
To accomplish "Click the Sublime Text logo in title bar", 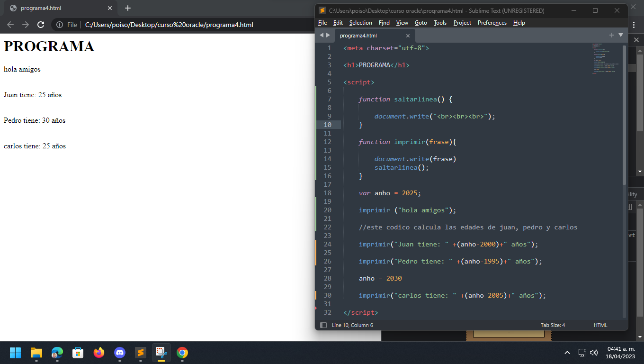I will pyautogui.click(x=322, y=10).
